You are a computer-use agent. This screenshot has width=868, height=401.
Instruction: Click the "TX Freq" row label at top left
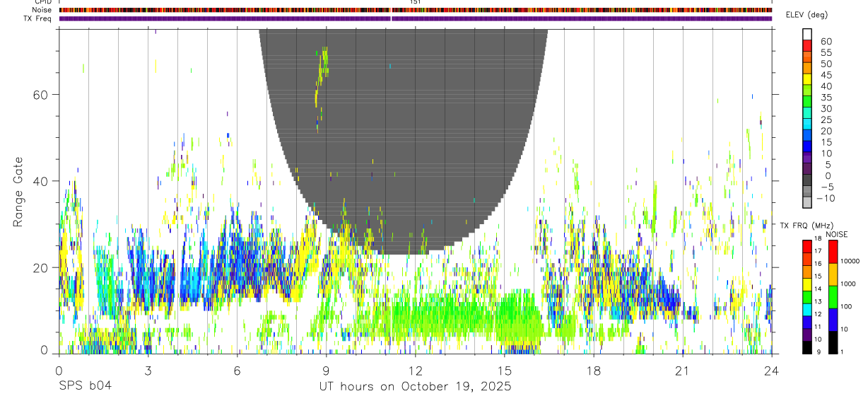(38, 18)
